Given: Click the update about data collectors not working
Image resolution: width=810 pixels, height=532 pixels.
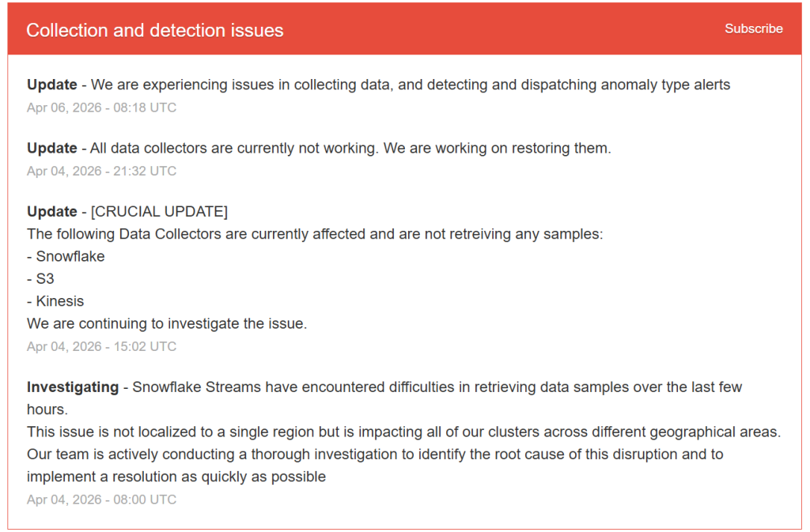Looking at the screenshot, I should pos(316,148).
